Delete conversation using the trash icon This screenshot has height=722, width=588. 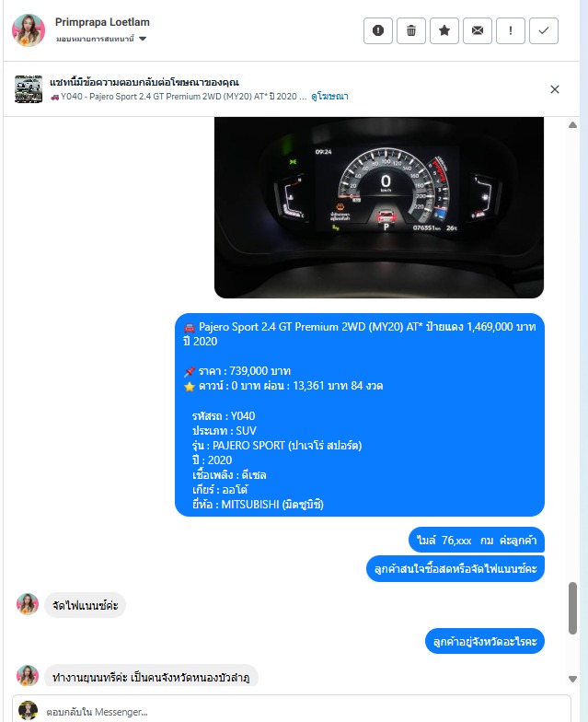tap(410, 31)
